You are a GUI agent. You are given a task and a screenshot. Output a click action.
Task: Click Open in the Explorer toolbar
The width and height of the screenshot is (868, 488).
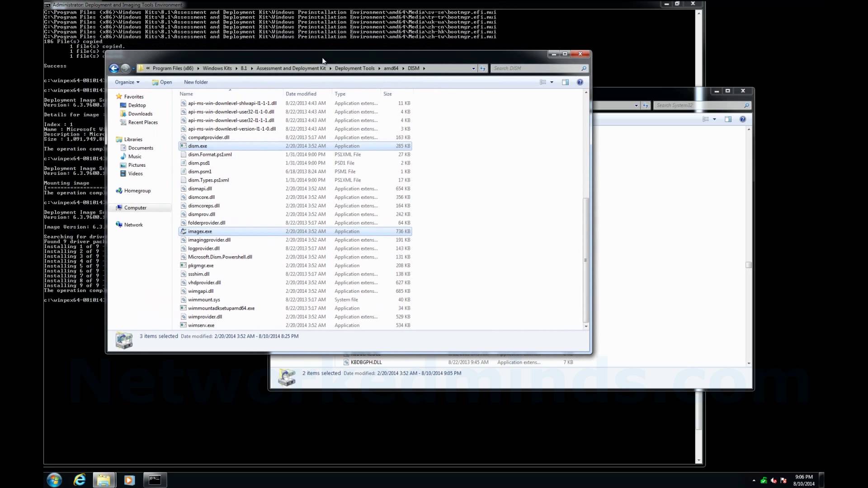coord(162,82)
